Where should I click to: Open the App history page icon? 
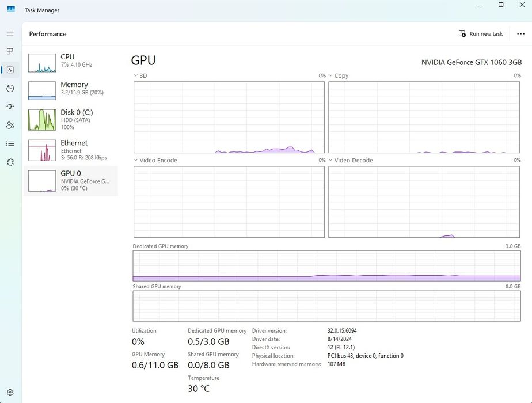[x=10, y=88]
